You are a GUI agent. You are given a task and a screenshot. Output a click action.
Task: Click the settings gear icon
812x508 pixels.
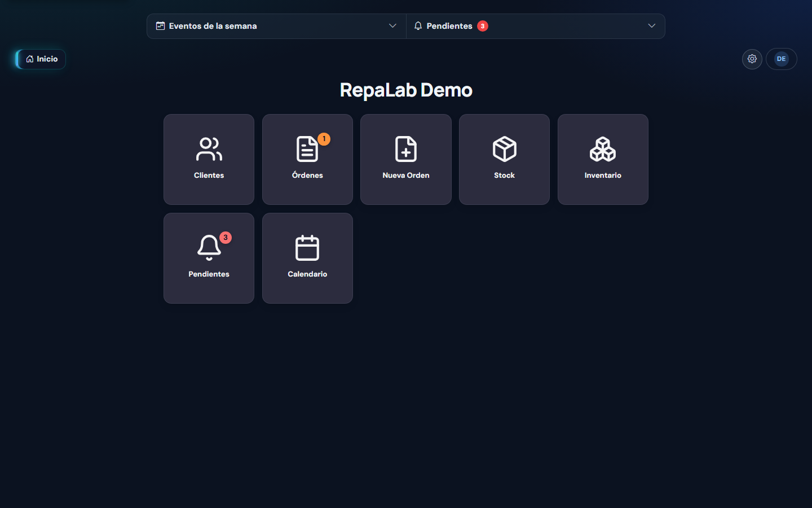coord(752,59)
